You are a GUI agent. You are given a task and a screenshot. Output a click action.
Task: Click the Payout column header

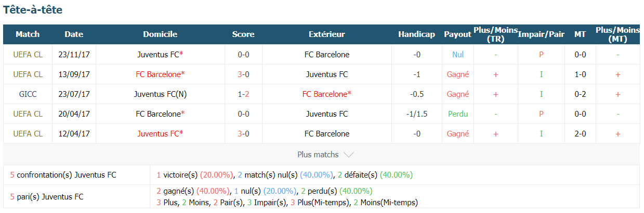point(457,34)
